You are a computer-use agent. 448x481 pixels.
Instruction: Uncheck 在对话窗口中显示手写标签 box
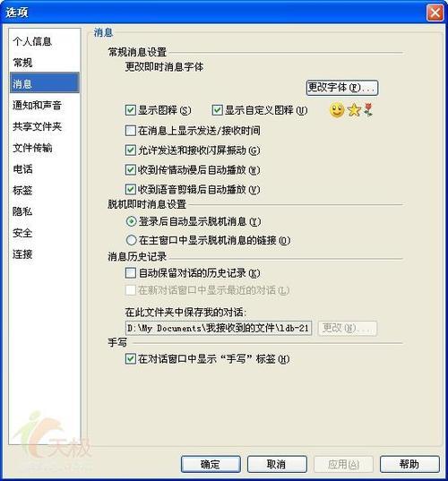131,358
